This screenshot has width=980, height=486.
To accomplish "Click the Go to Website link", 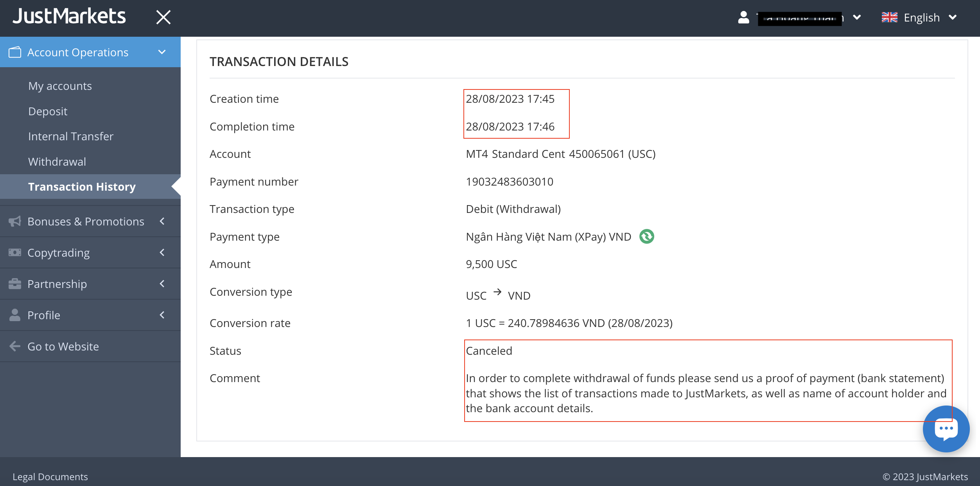I will [x=63, y=346].
